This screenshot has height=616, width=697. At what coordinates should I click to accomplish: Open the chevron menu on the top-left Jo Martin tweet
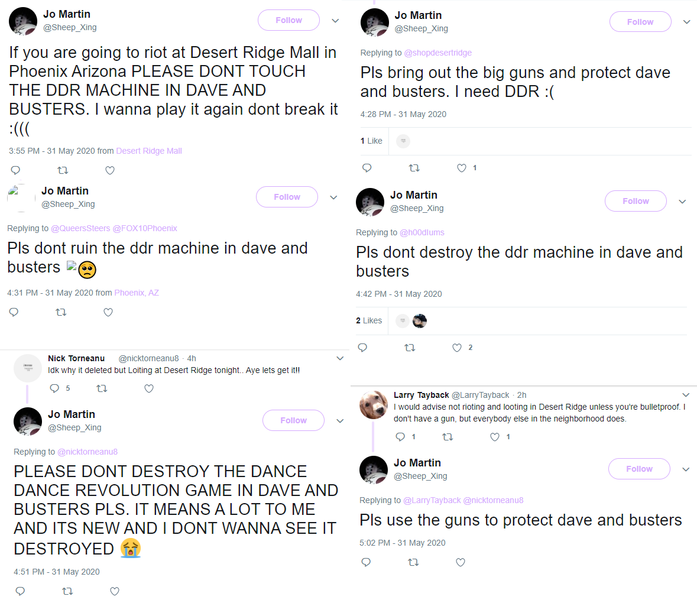[336, 21]
